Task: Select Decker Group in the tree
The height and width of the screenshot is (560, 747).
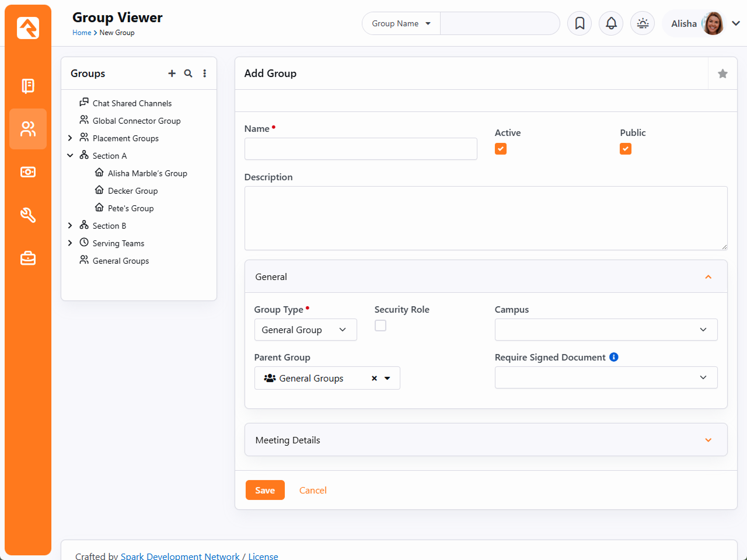Action: point(132,191)
